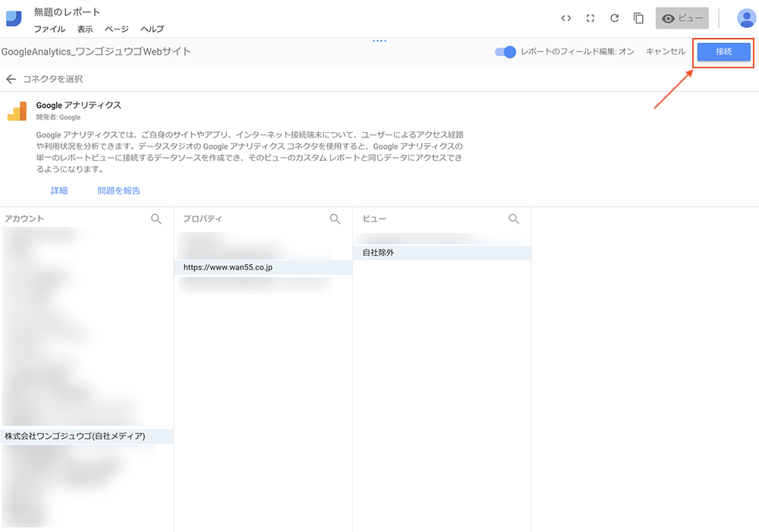
Task: Open the user account avatar
Action: [x=746, y=18]
